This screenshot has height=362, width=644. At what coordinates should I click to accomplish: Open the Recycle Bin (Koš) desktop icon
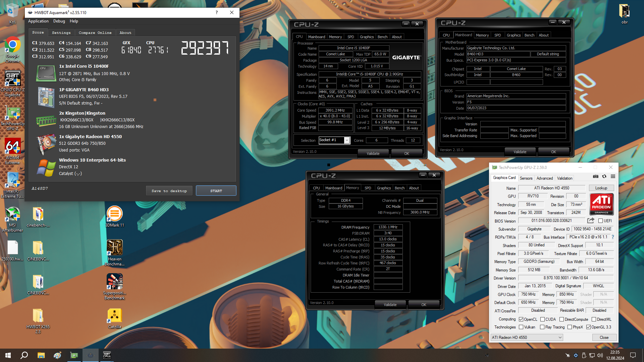click(x=12, y=14)
